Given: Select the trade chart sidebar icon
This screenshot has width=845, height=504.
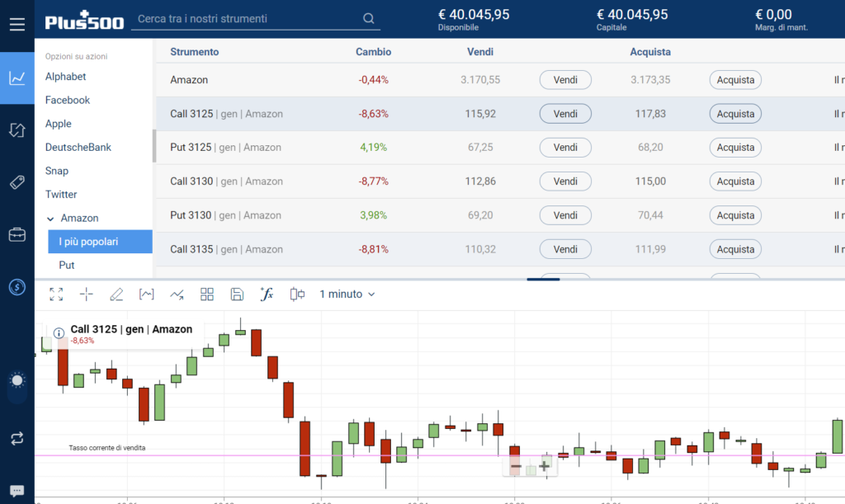Looking at the screenshot, I should click(x=17, y=78).
